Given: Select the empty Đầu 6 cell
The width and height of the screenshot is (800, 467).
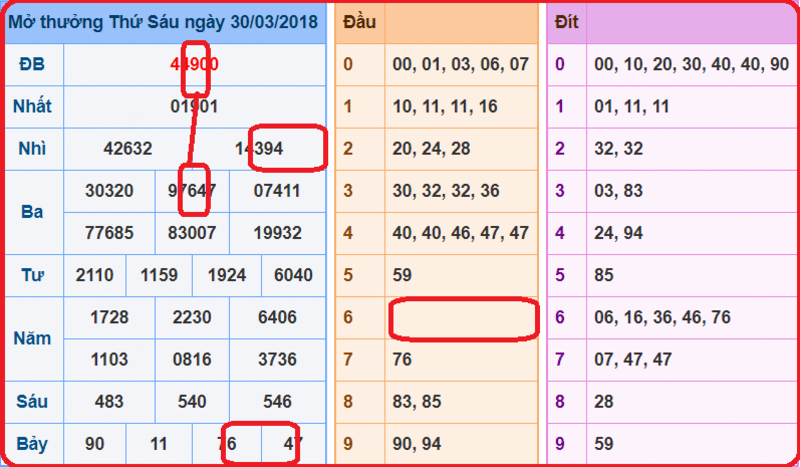Looking at the screenshot, I should [x=462, y=317].
